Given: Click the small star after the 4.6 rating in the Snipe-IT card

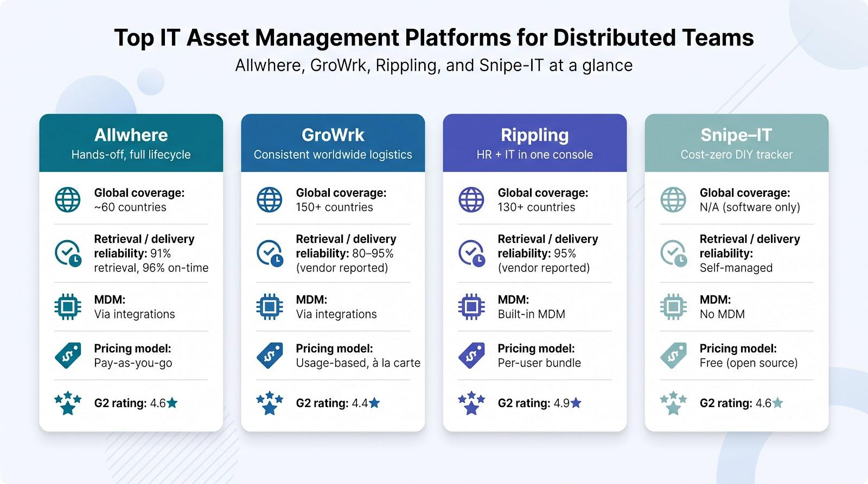Looking at the screenshot, I should click(777, 403).
